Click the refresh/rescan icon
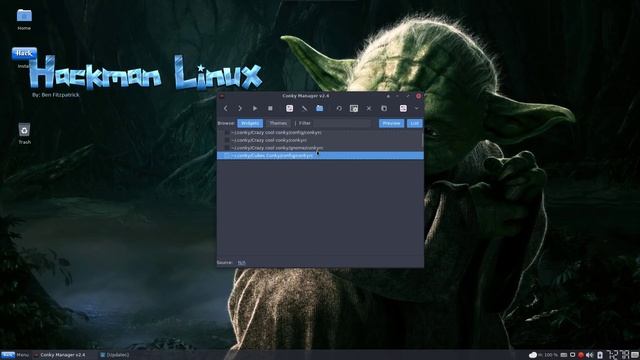Image resolution: width=640 pixels, height=360 pixels. coord(339,109)
